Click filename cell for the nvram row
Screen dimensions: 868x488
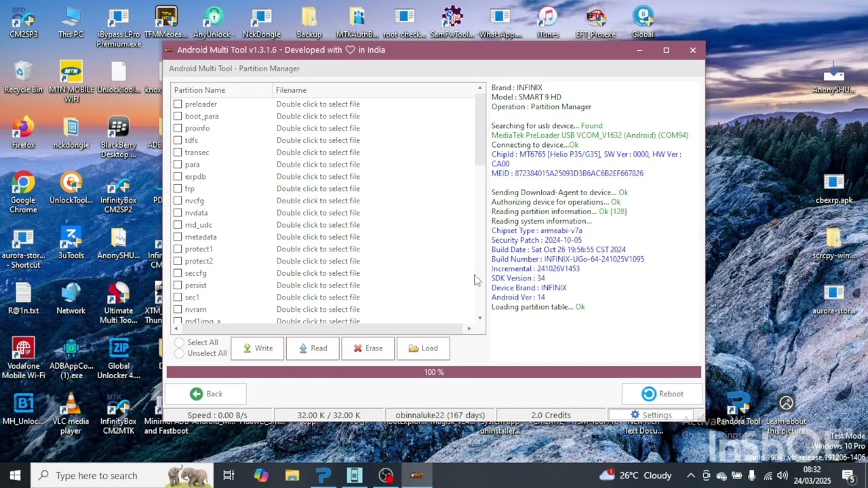[x=318, y=310]
